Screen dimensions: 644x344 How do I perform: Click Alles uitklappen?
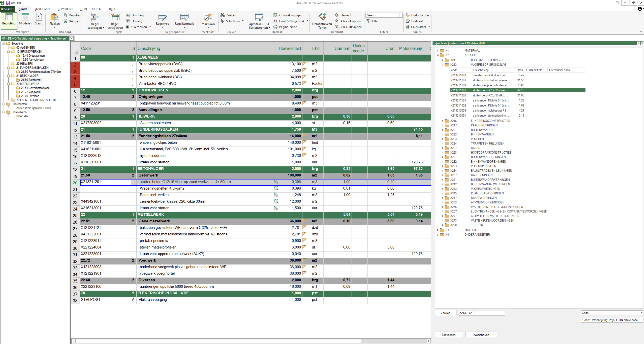348,27
